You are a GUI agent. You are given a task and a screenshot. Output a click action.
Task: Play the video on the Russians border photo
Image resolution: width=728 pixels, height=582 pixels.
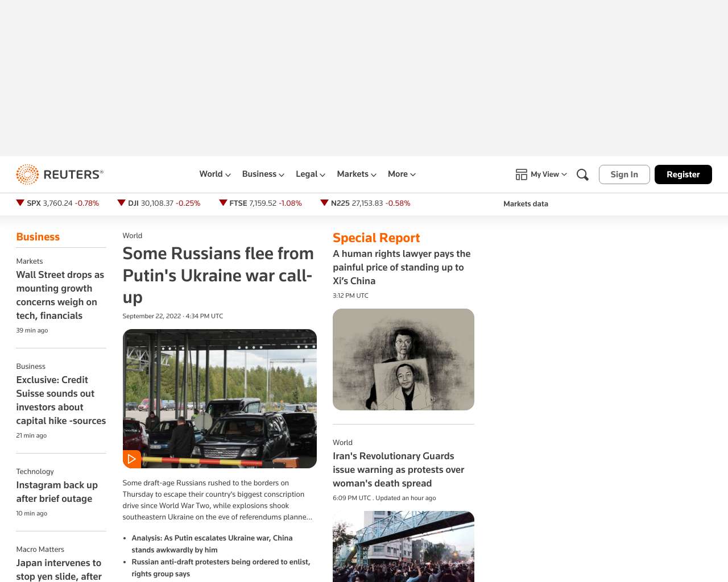tap(132, 459)
